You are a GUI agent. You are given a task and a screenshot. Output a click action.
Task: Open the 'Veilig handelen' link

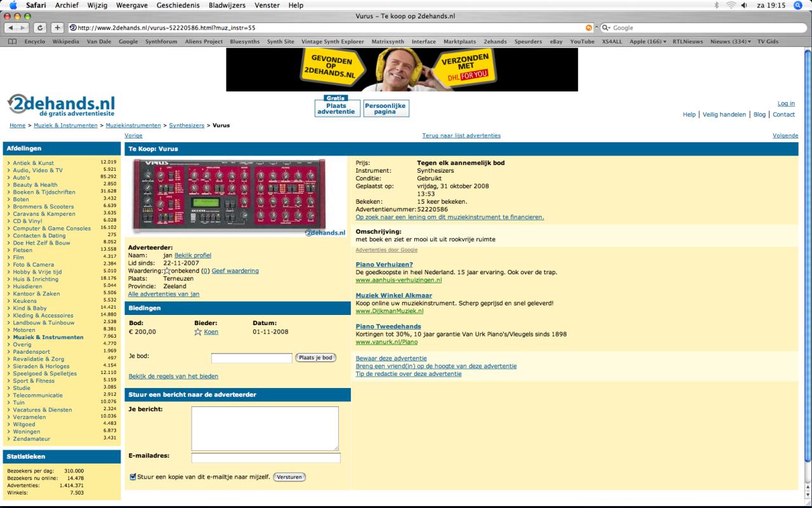click(x=724, y=114)
